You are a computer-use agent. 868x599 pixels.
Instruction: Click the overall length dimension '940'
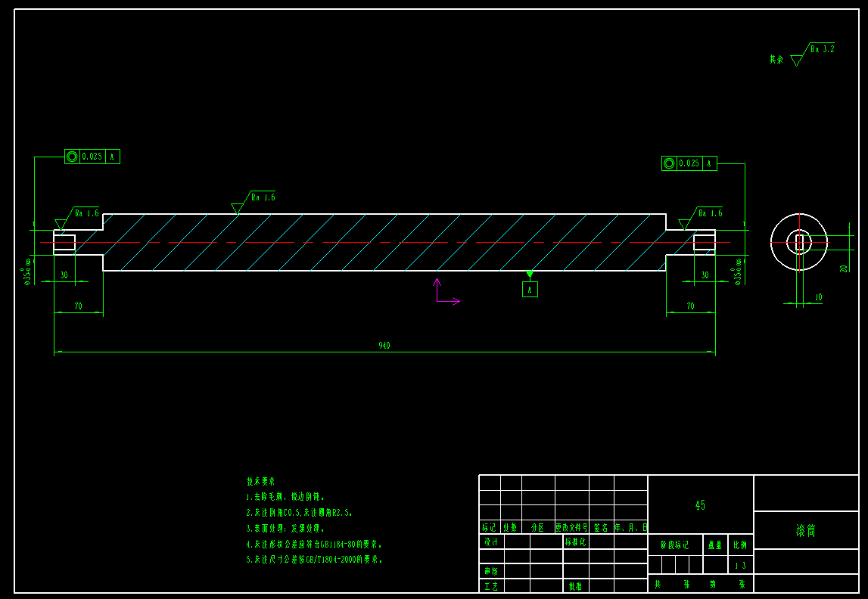point(384,345)
